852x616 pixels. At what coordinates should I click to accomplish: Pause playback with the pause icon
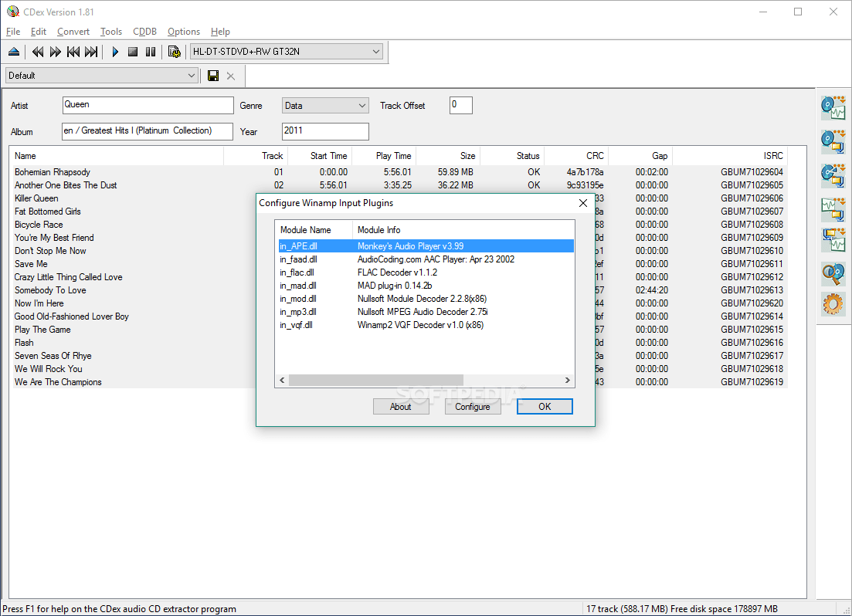click(x=151, y=52)
